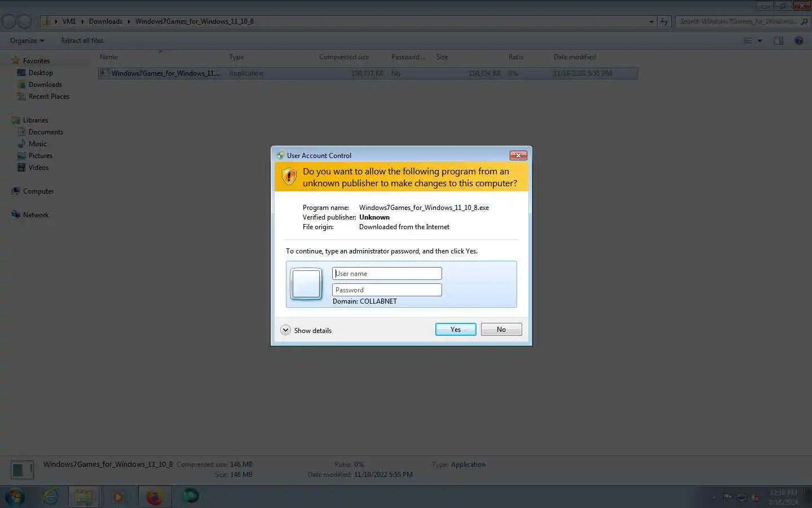This screenshot has width=812, height=508.
Task: Open Windows Media Player from the taskbar
Action: (x=118, y=497)
